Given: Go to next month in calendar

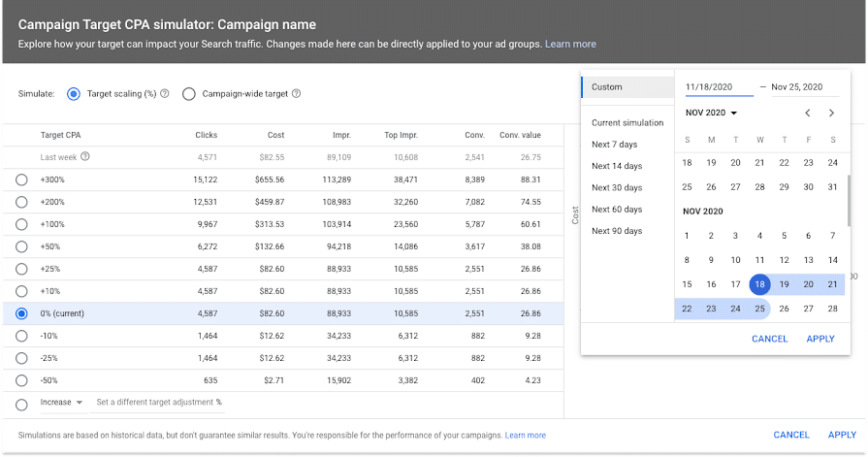Looking at the screenshot, I should 831,113.
